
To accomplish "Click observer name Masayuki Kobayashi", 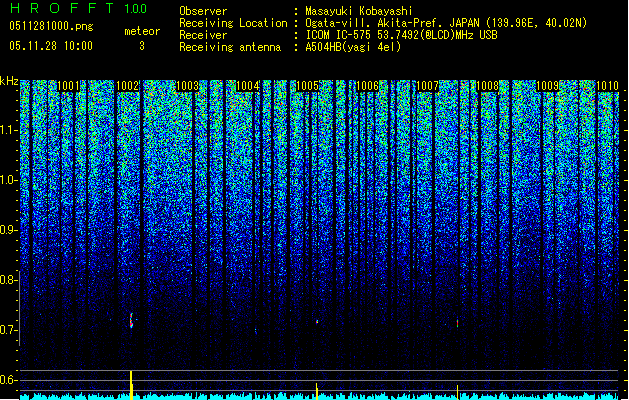I will [x=359, y=11].
